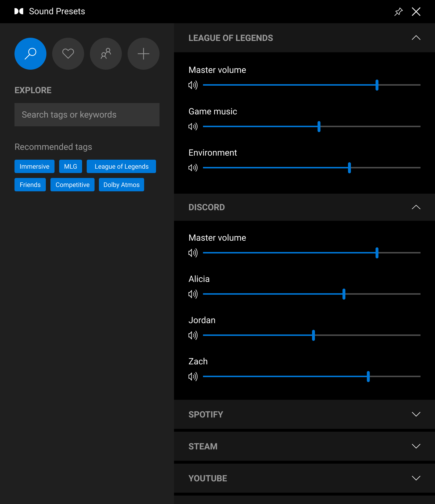Select the Friends tag
Image resolution: width=435 pixels, height=504 pixels.
pyautogui.click(x=30, y=185)
